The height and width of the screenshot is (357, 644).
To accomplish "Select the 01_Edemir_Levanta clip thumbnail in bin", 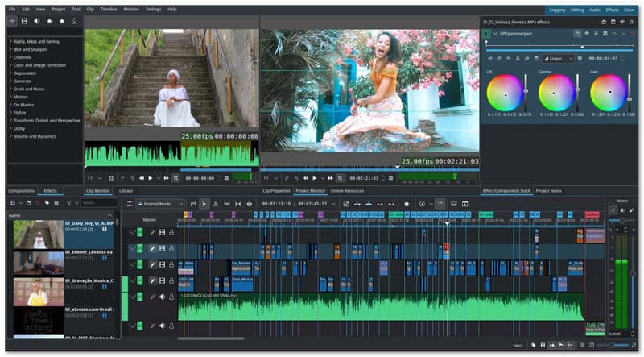I will pyautogui.click(x=39, y=263).
